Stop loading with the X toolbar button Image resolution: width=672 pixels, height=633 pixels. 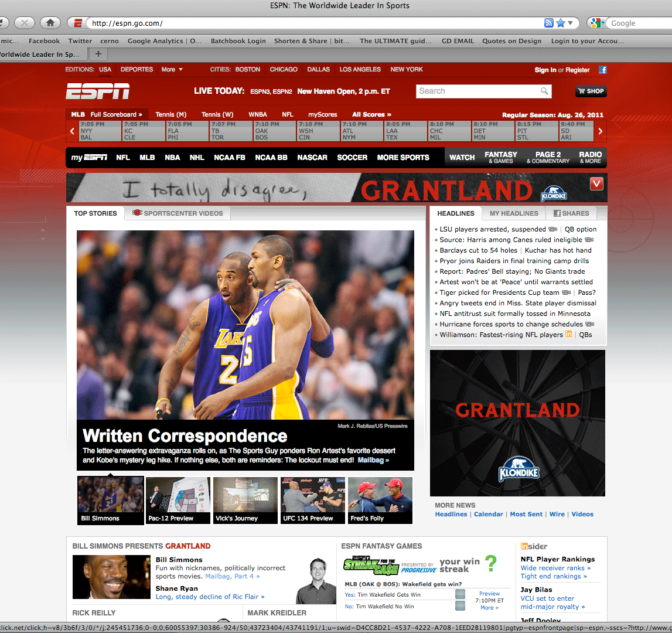(x=25, y=23)
